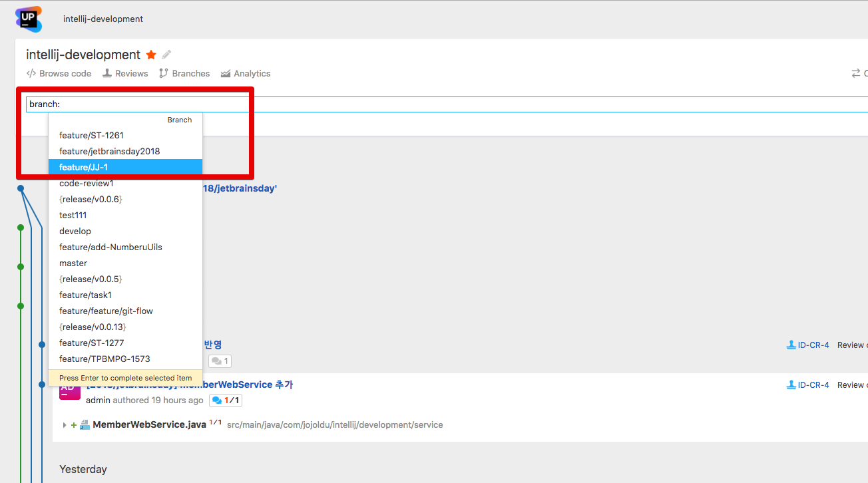
Task: Open MemberWebService.java file link
Action: pyautogui.click(x=149, y=424)
